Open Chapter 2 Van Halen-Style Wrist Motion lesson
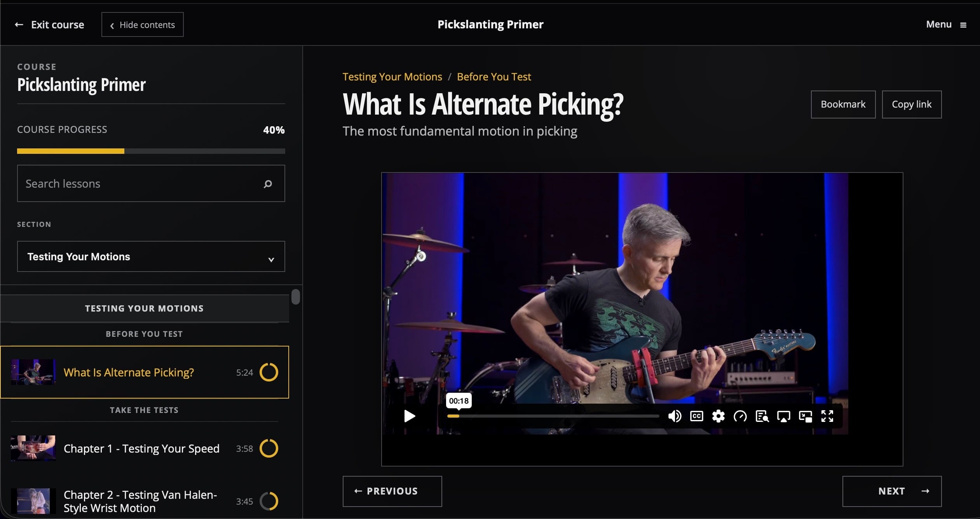Screen dimensions: 980x519 tap(145, 501)
